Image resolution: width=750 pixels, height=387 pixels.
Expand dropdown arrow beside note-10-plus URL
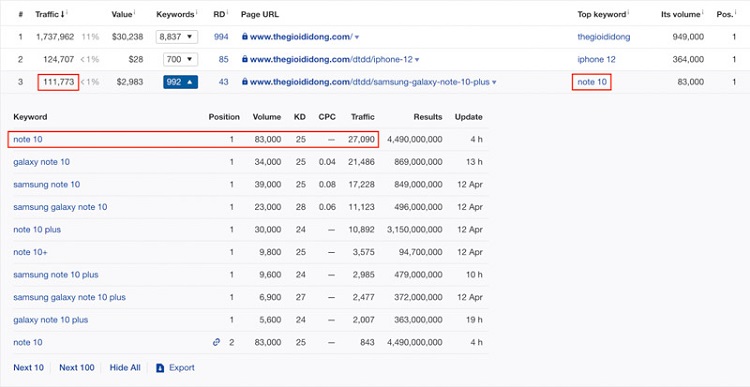494,83
